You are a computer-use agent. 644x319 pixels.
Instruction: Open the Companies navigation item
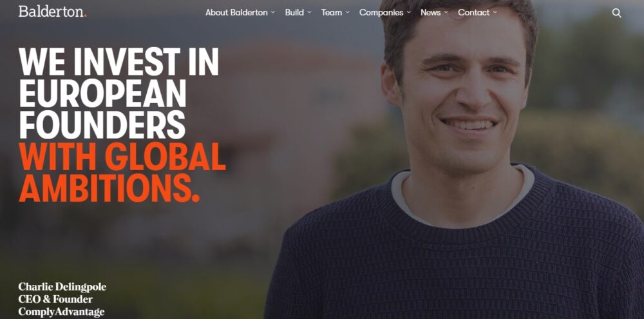point(381,13)
